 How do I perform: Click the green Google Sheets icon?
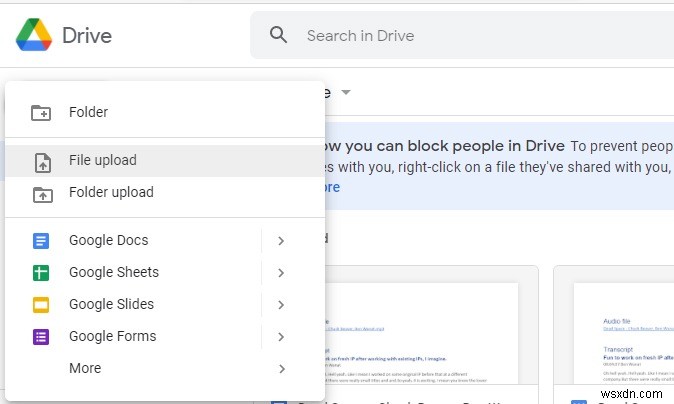(41, 273)
